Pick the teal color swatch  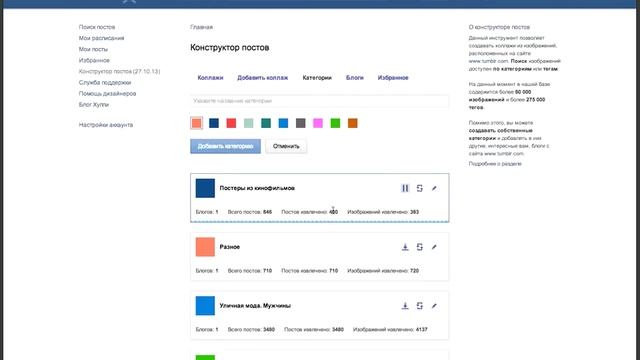click(266, 123)
